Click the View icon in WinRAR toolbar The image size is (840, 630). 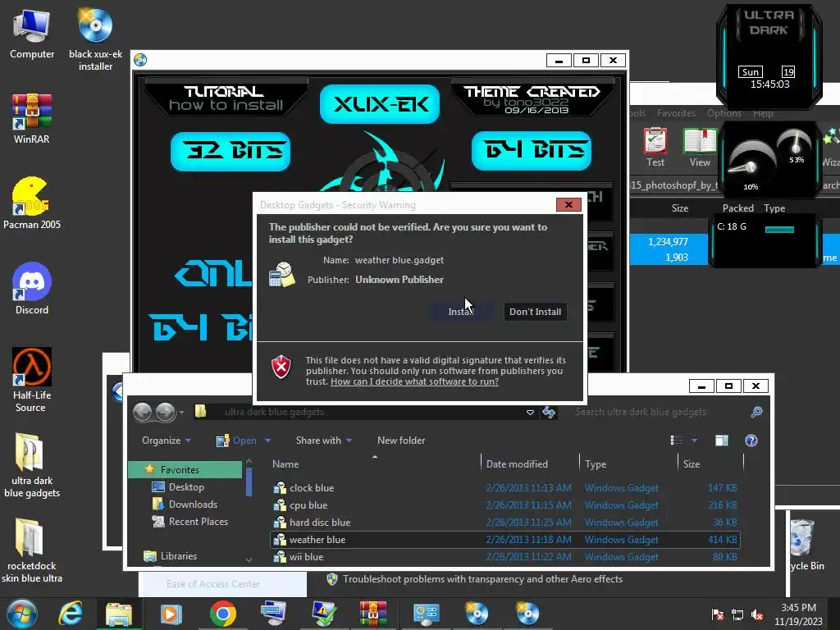tap(700, 148)
